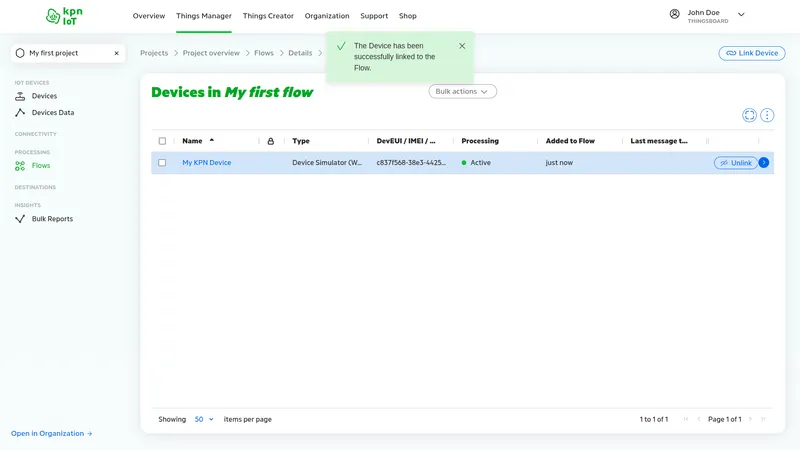Click the KPN IoT logo
The height and width of the screenshot is (450, 800).
click(x=64, y=16)
